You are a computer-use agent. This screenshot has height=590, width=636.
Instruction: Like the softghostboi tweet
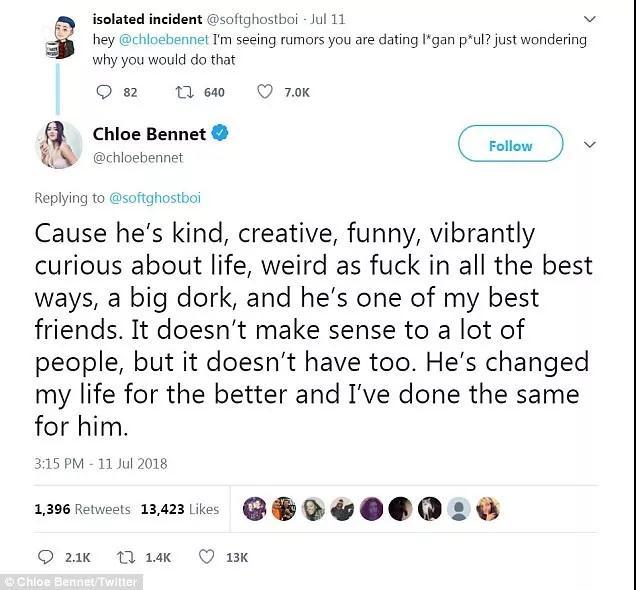point(265,92)
